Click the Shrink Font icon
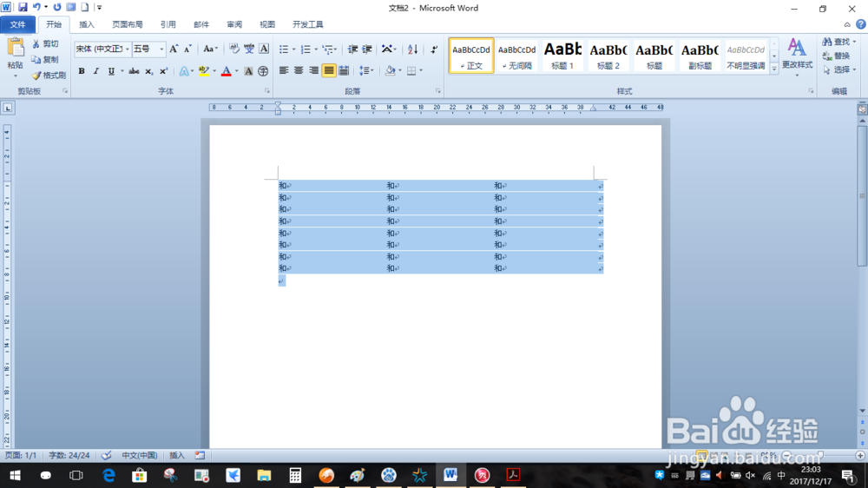The height and width of the screenshot is (488, 868). (187, 49)
